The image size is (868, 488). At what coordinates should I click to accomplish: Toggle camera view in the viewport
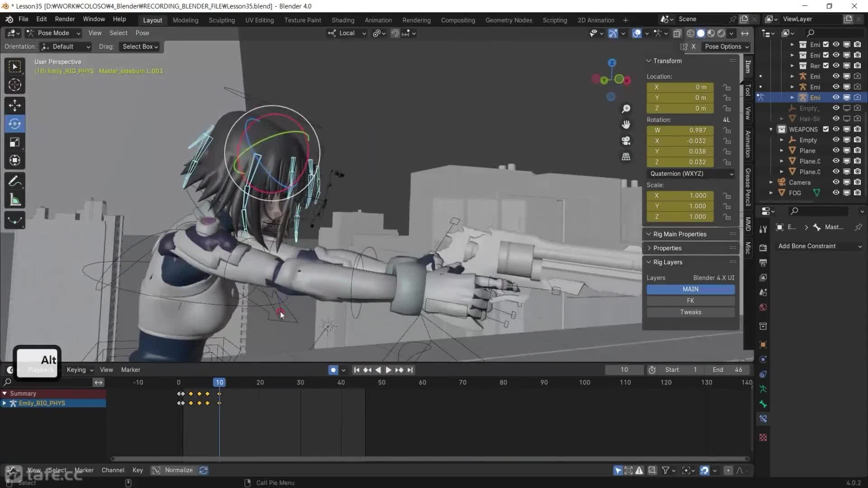tap(626, 141)
